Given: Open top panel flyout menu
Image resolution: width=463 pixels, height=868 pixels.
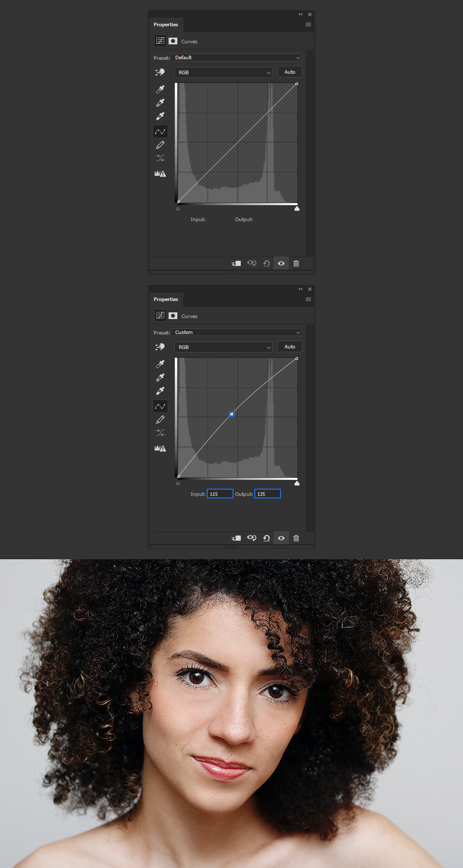Looking at the screenshot, I should pos(308,25).
